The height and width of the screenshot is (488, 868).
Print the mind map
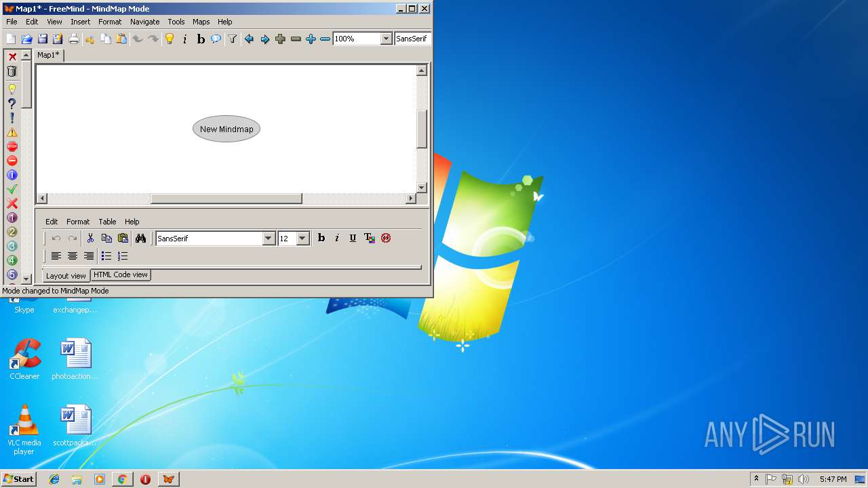click(x=73, y=39)
